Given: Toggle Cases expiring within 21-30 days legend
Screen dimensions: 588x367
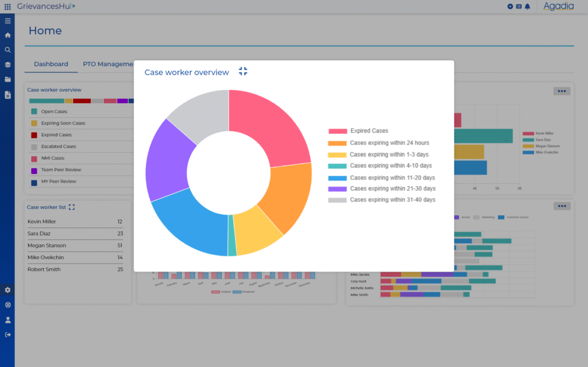Looking at the screenshot, I should (x=392, y=188).
